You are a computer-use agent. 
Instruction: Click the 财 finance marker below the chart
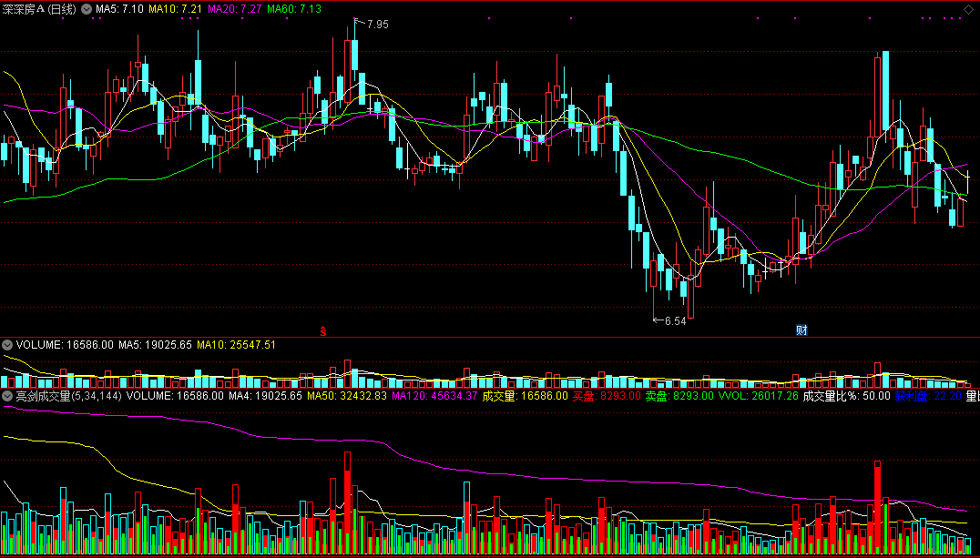(x=801, y=330)
